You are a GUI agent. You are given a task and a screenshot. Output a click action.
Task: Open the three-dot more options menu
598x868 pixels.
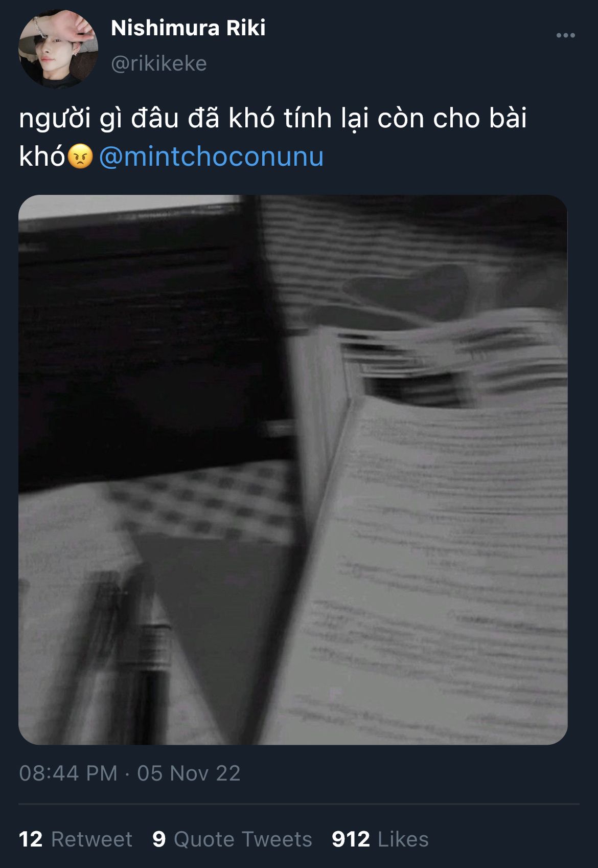(x=565, y=35)
